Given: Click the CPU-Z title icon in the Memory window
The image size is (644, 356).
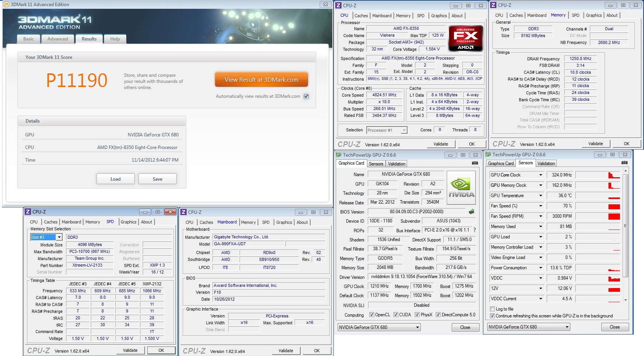Looking at the screenshot, I should click(493, 5).
